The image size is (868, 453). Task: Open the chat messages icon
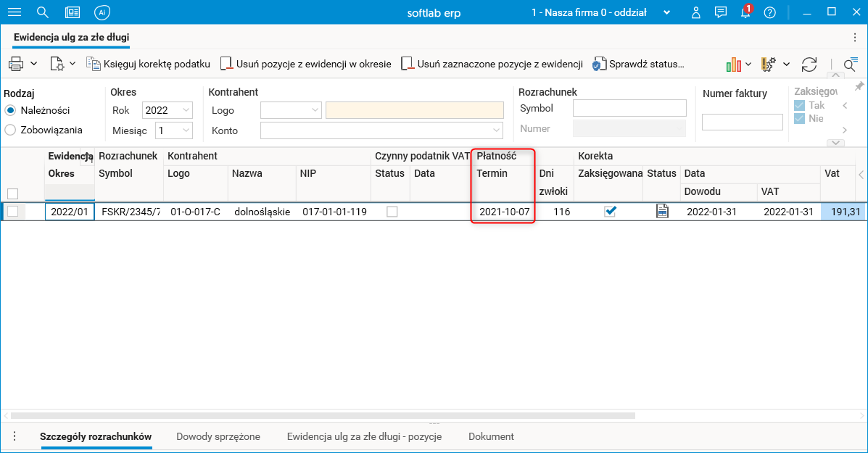tap(720, 12)
